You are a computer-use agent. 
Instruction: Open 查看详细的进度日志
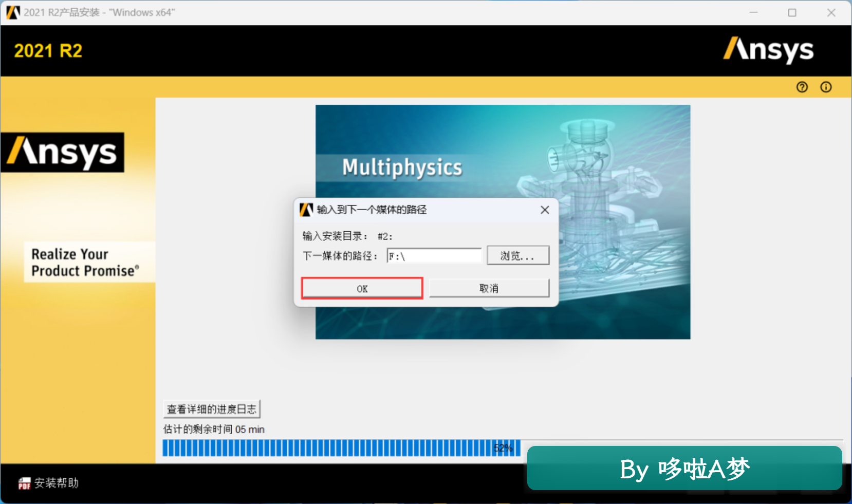[212, 409]
